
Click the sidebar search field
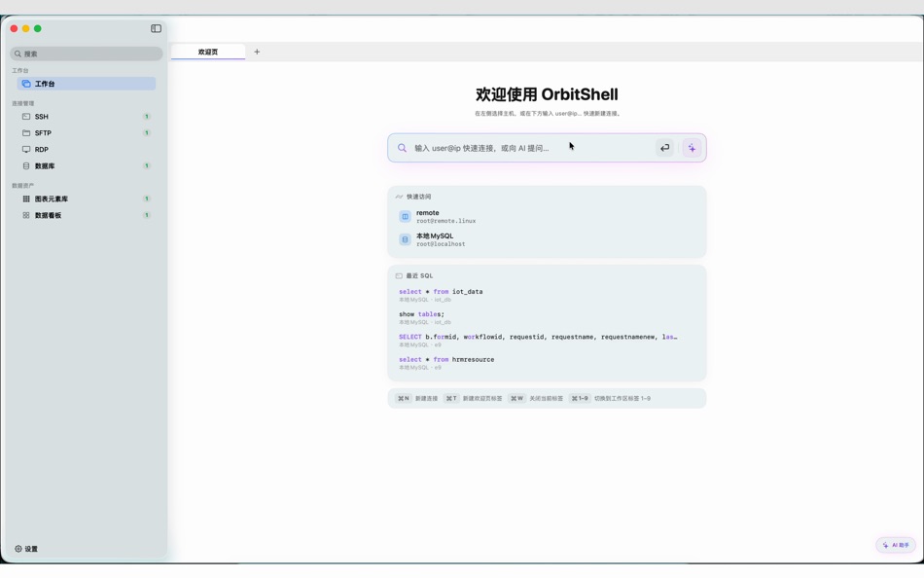click(x=86, y=54)
